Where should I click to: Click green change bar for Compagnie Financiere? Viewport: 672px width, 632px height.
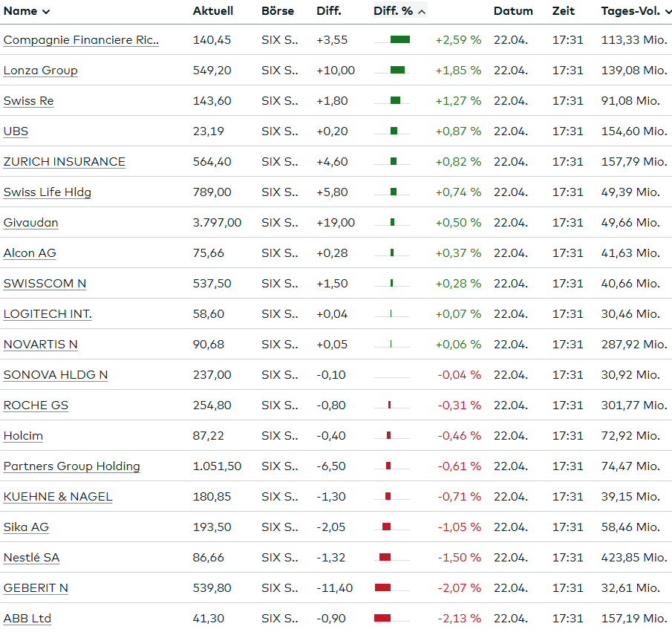pos(400,40)
